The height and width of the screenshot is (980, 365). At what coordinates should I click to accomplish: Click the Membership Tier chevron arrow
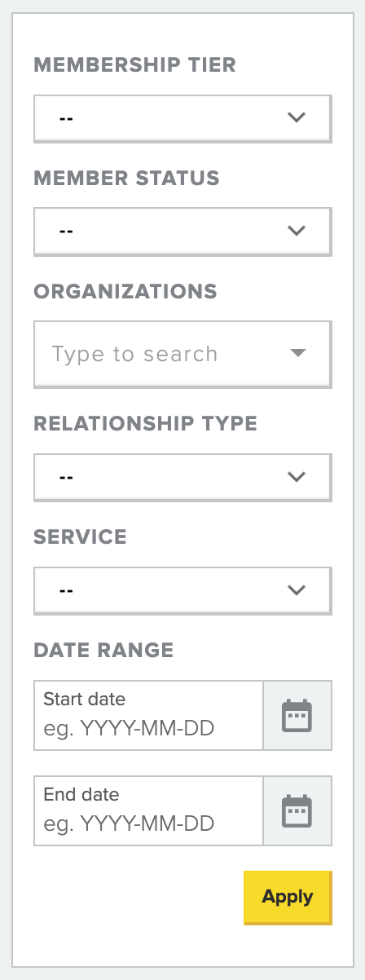tap(297, 117)
